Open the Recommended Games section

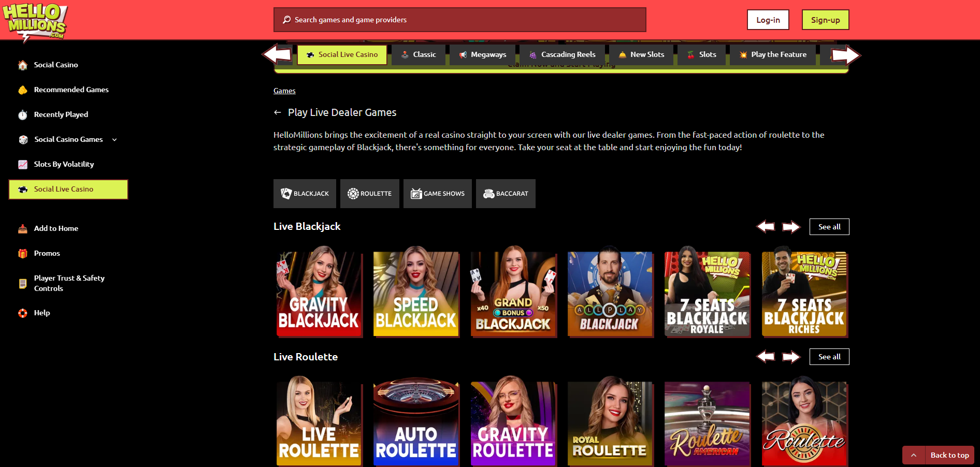(71, 90)
